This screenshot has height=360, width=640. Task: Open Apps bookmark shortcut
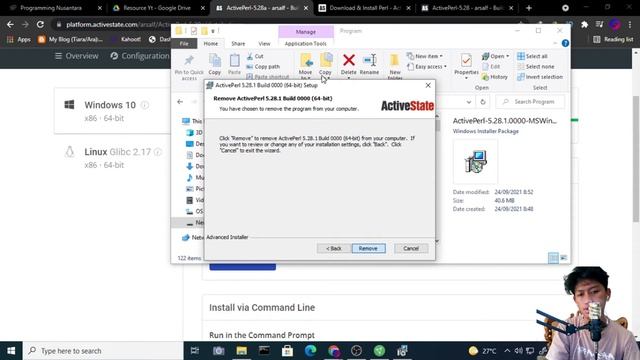19,39
